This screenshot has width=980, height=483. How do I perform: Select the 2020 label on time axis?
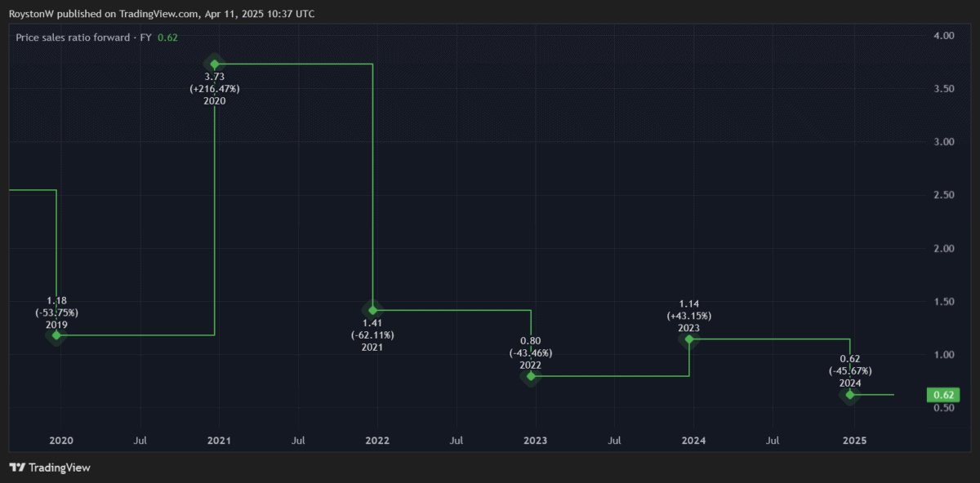[61, 441]
